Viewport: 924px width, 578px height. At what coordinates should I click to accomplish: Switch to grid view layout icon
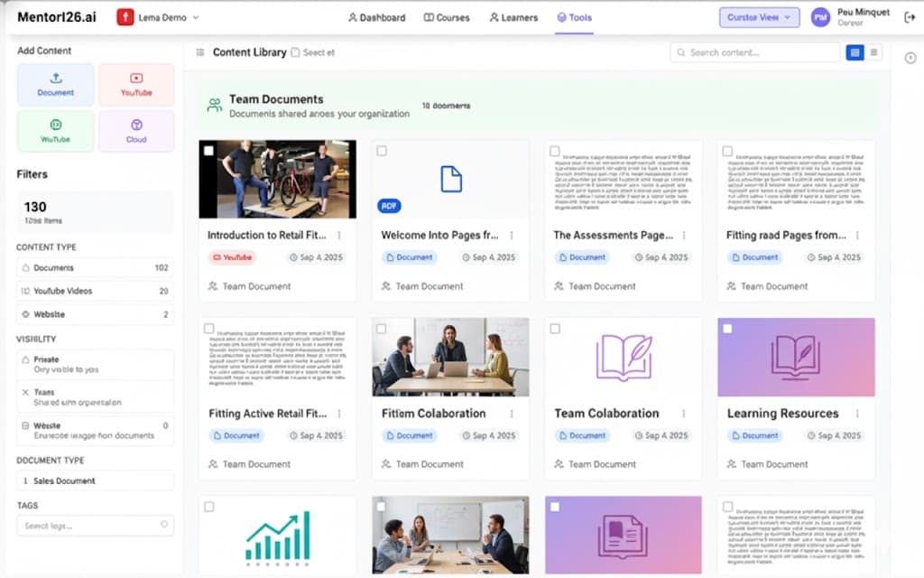(855, 52)
